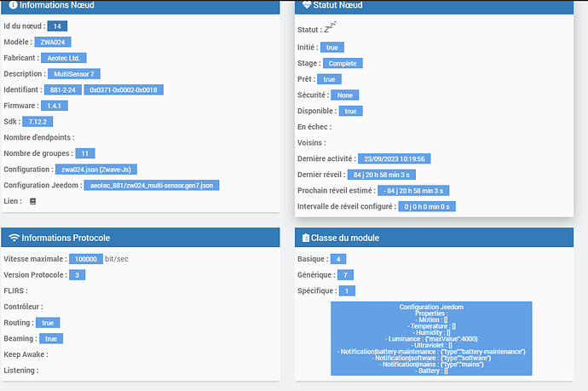Click identifier badge 0x0371-0x0002-0x0018

point(124,90)
